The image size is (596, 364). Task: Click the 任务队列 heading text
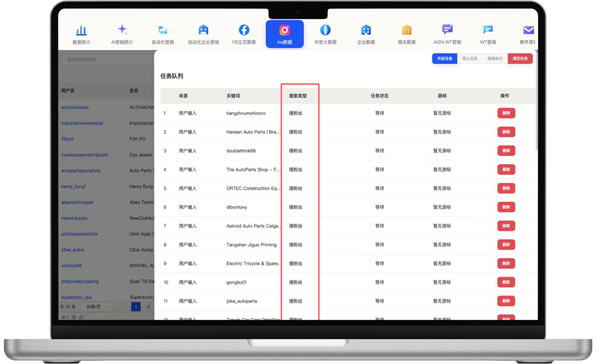click(172, 76)
